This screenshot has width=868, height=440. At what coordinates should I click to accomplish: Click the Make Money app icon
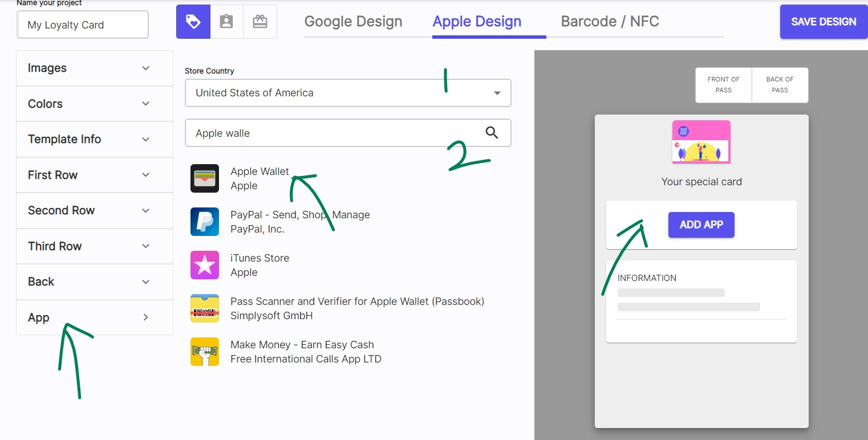click(205, 352)
